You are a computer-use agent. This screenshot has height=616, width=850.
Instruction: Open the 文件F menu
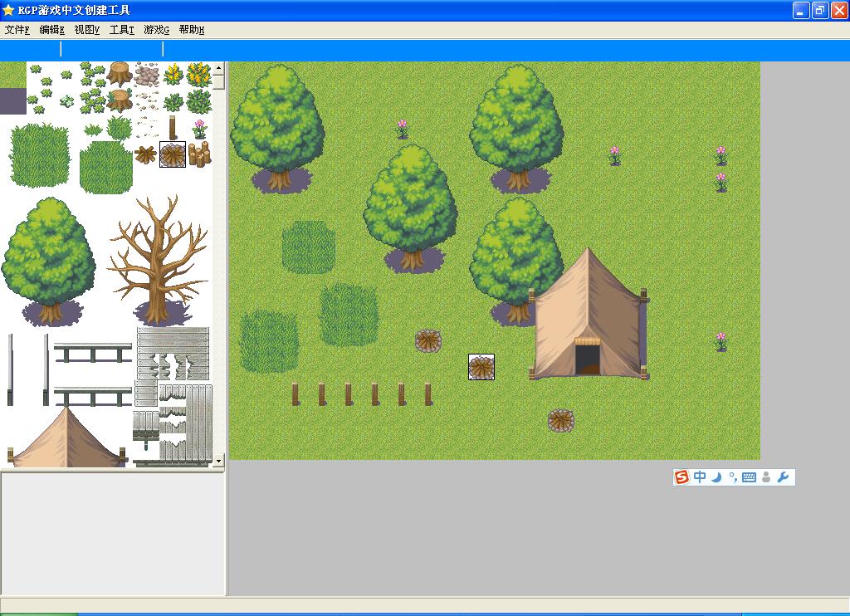pos(17,30)
